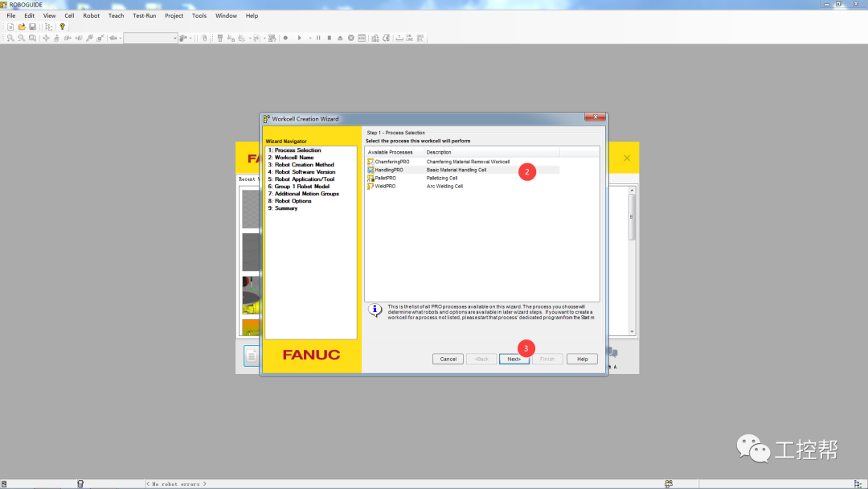Click the Save Cell disk icon
Viewport: 868px width, 489px height.
pos(33,27)
